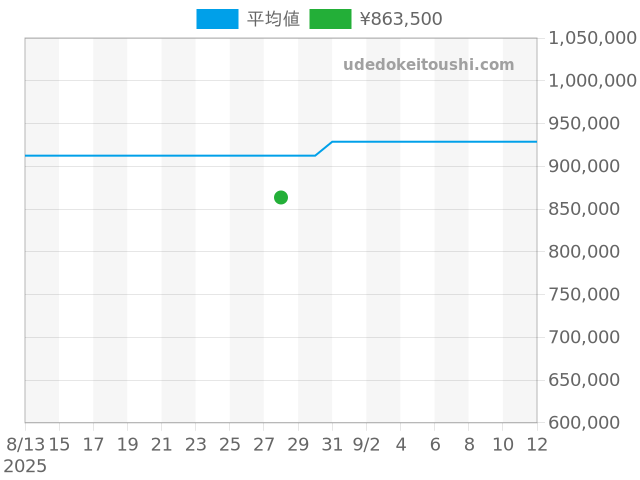Click the green ¥863,500 legend swatch
Screen dimensions: 640x480
click(x=330, y=19)
